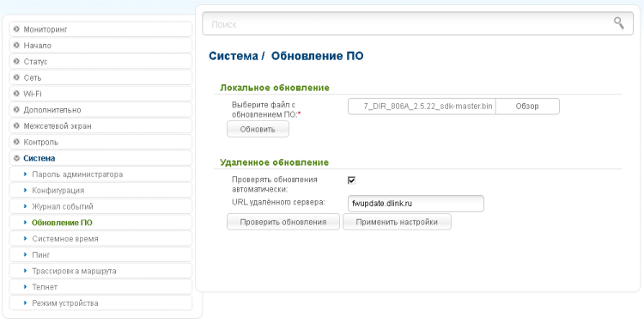The width and height of the screenshot is (644, 324).
Task: Click the selected firmware file name field
Action: tap(422, 106)
